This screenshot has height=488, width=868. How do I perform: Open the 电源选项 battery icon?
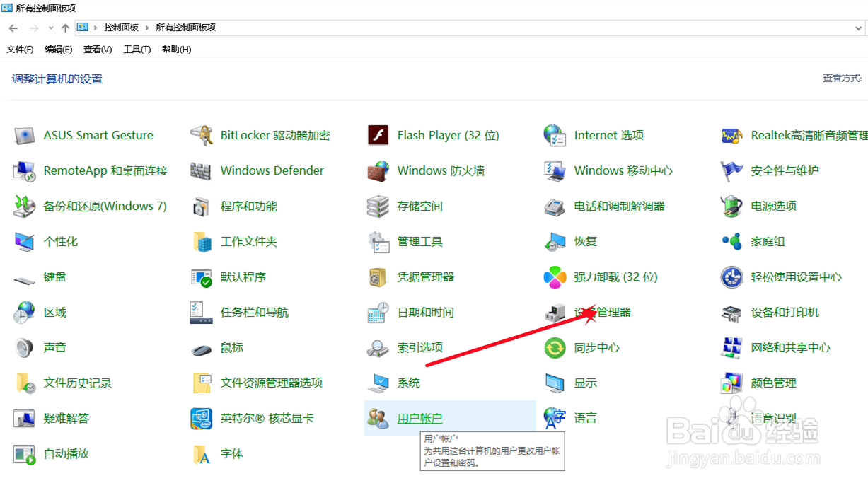[732, 206]
